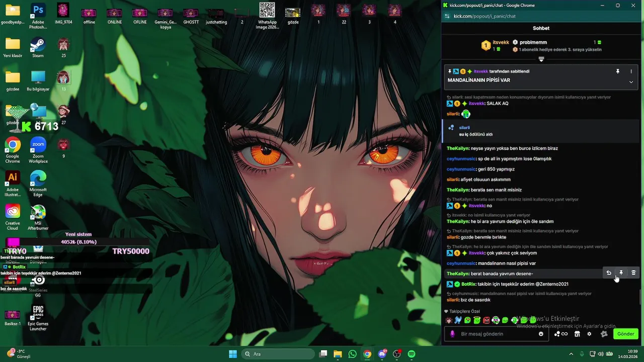Viewport: 644px width, 362px height.
Task: Open the Steam desktop shortcut
Action: pyautogui.click(x=38, y=48)
